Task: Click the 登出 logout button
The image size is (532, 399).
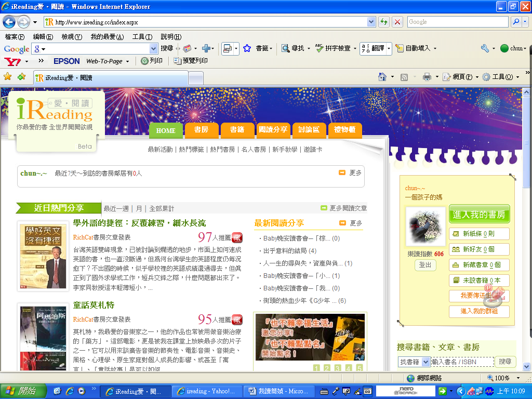Action: pyautogui.click(x=425, y=264)
